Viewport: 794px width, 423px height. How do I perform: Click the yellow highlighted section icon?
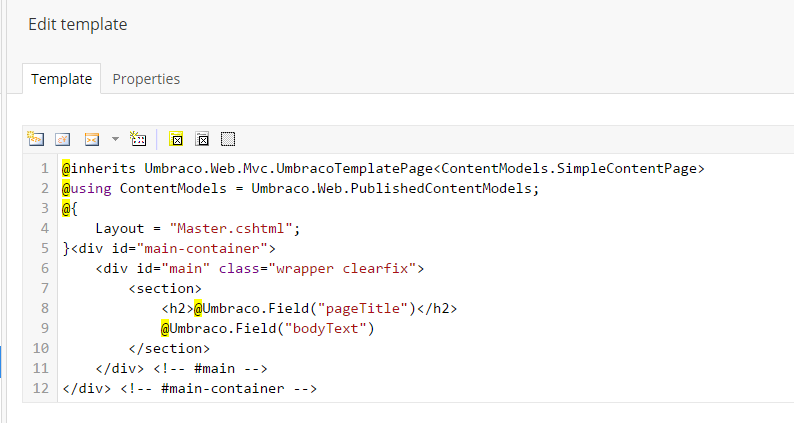176,139
